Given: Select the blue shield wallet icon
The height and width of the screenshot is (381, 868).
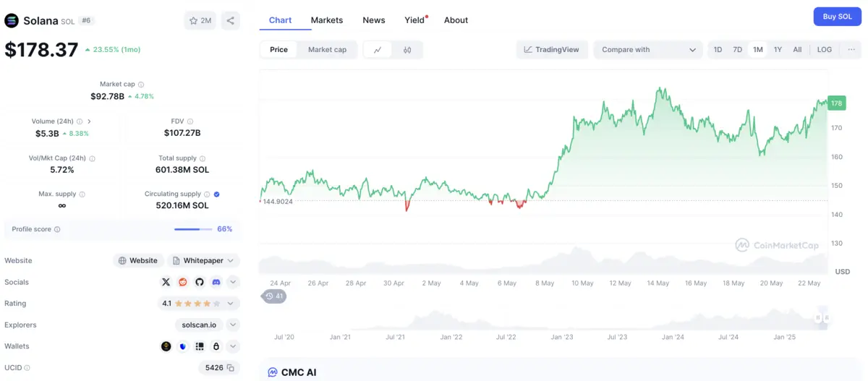Looking at the screenshot, I should (183, 346).
